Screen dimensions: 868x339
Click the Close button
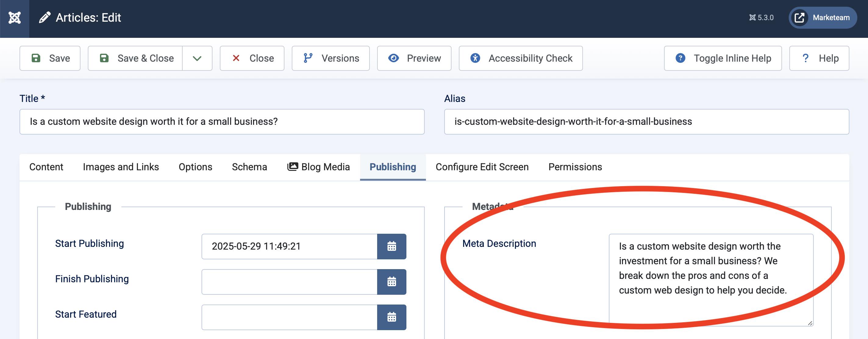coord(252,58)
